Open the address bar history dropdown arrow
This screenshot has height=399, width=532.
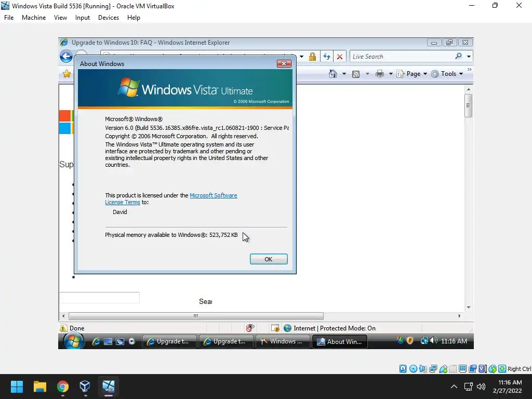[x=301, y=57]
